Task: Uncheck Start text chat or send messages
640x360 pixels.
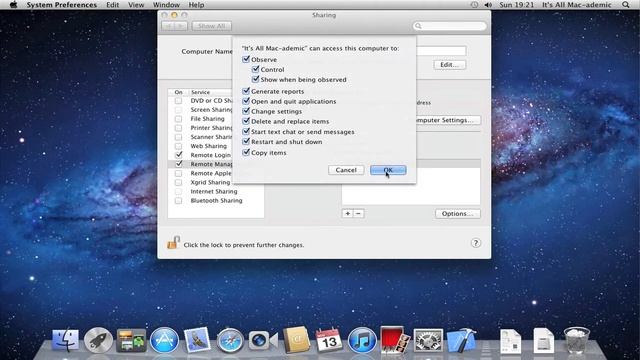Action: click(246, 131)
